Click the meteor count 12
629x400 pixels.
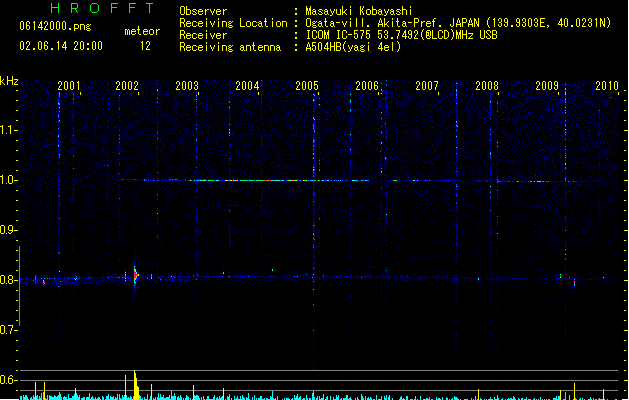coord(145,46)
